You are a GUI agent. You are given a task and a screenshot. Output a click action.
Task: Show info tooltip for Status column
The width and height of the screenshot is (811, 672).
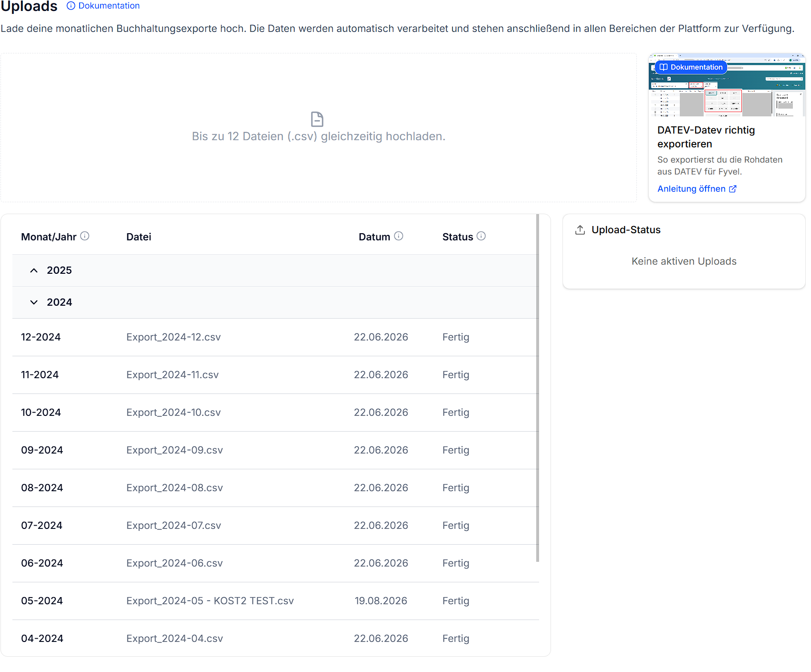pyautogui.click(x=481, y=236)
